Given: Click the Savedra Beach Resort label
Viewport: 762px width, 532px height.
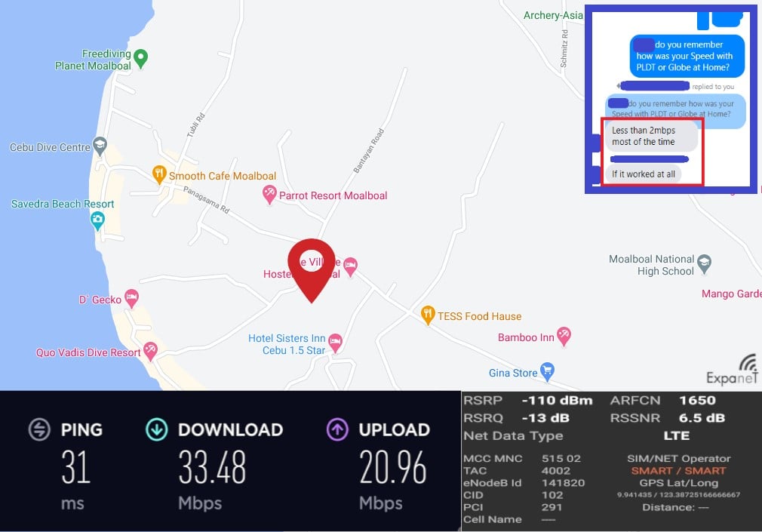Looking at the screenshot, I should [63, 204].
